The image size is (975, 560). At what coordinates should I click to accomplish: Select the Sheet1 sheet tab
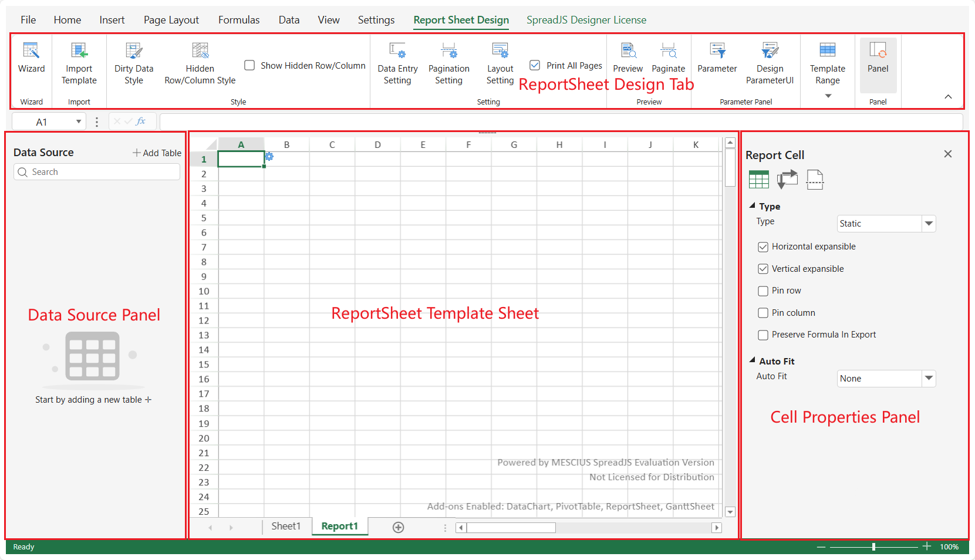pyautogui.click(x=286, y=526)
